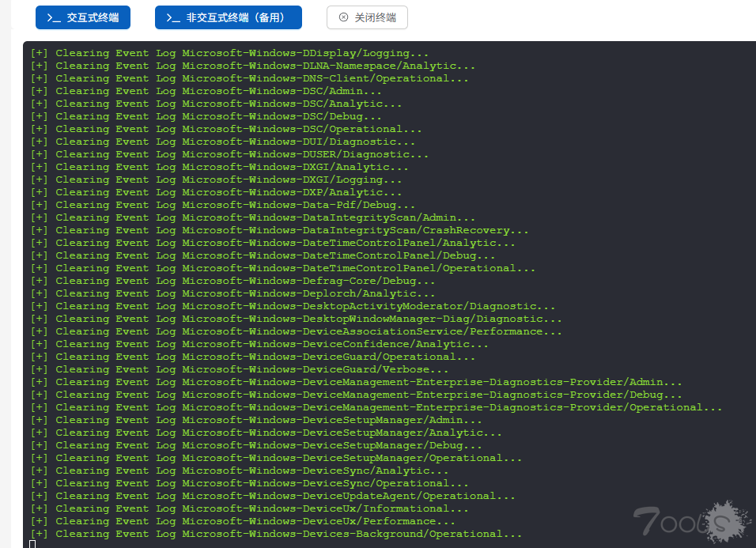Select line Microsoft-Windows-DateTimeControlPanel/Operational
756x548 pixels.
click(283, 268)
